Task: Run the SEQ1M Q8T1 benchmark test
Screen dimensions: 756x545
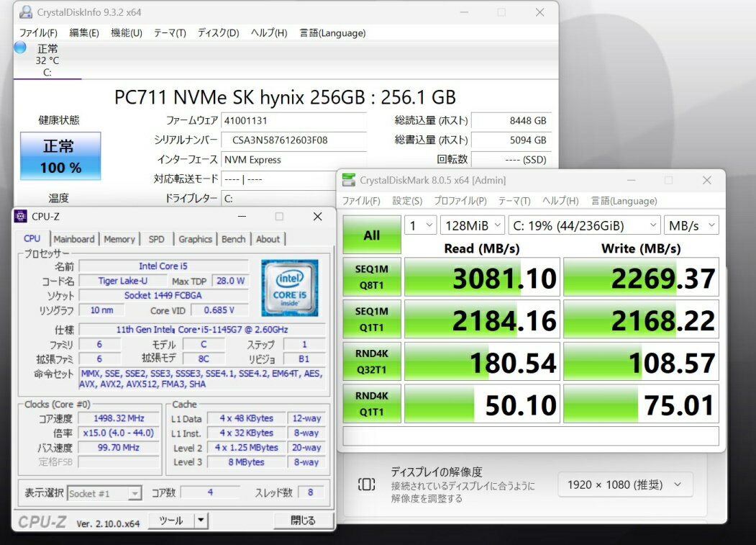Action: click(x=372, y=276)
